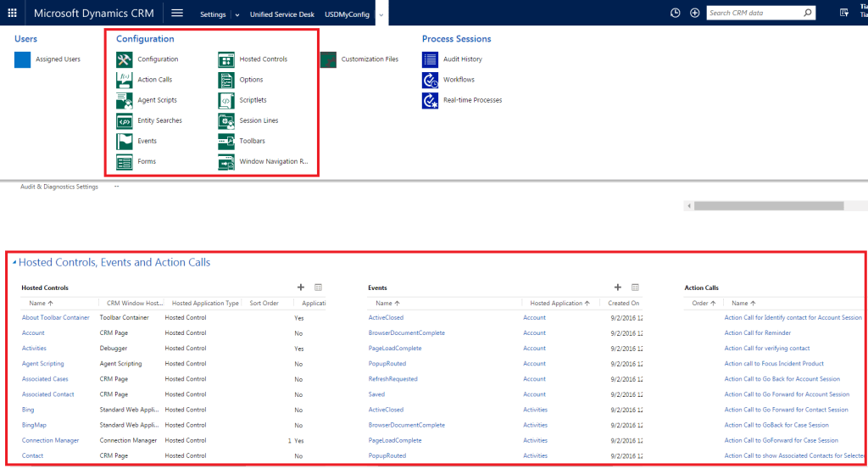Click the Events flag icon
Image resolution: width=868 pixels, height=469 pixels.
tap(124, 141)
